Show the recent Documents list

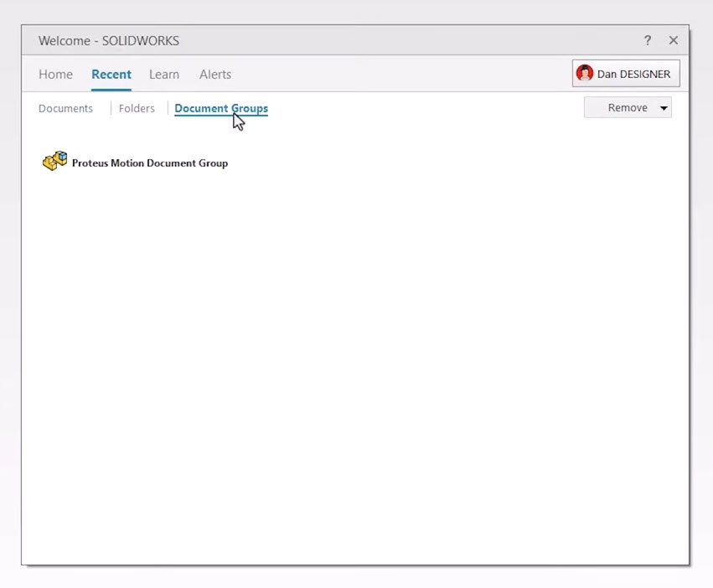[65, 109]
